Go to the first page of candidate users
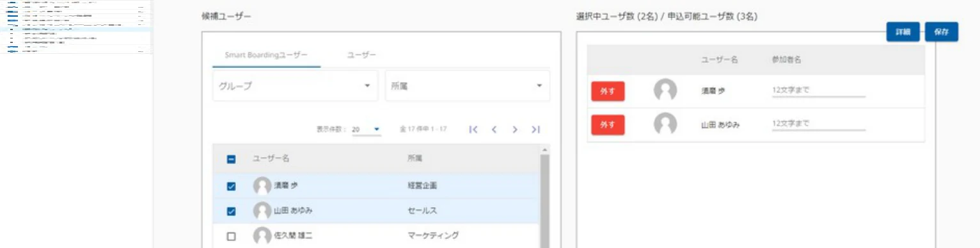The height and width of the screenshot is (248, 980). click(473, 129)
